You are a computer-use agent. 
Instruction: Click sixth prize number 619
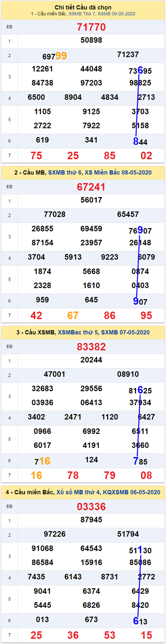(x=43, y=140)
